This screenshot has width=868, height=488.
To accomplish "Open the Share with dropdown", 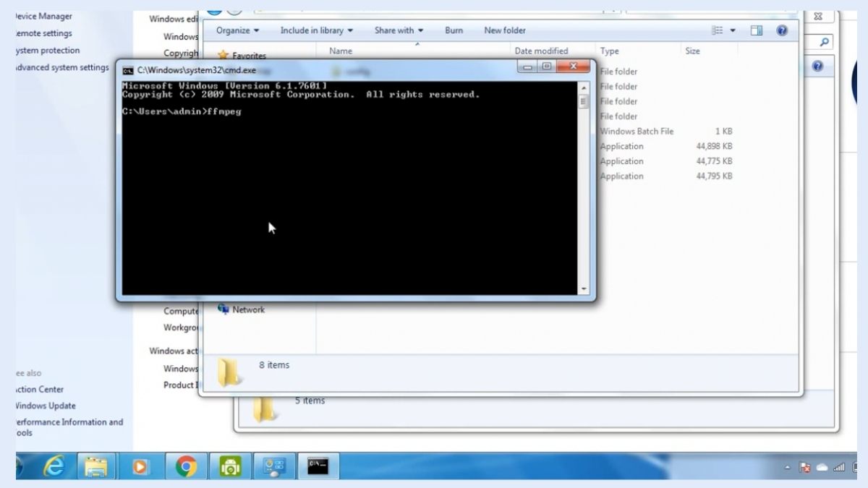I will tap(399, 30).
